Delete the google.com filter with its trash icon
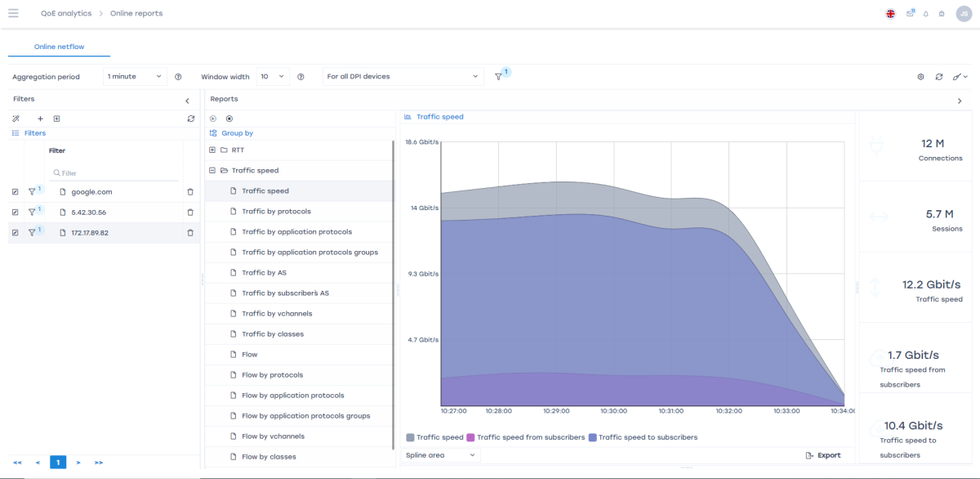Viewport: 980px width, 479px height. (190, 191)
